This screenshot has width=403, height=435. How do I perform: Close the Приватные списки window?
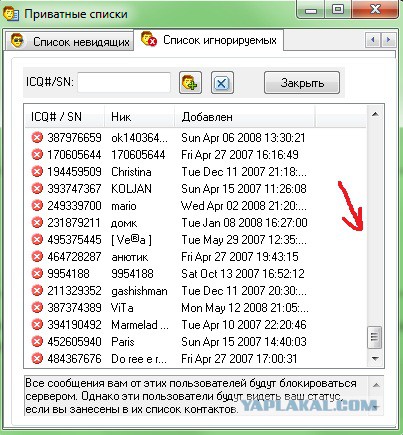tap(376, 9)
